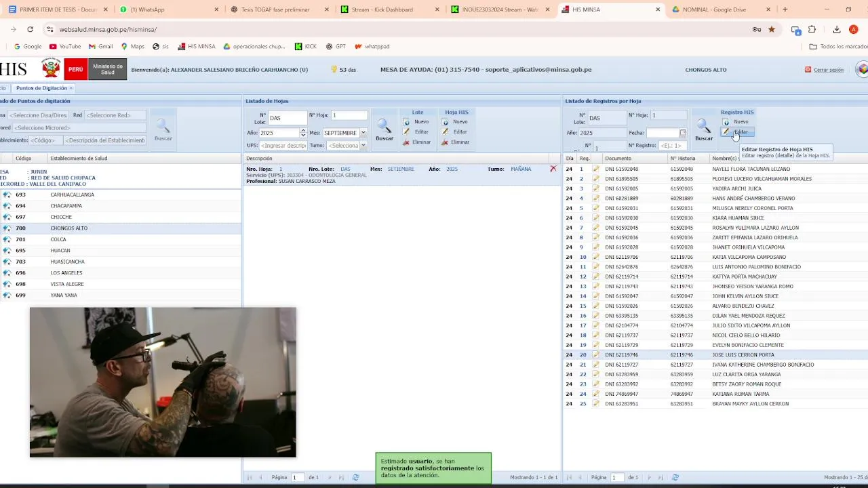Click establishment icon beside YANA YANA
The height and width of the screenshot is (488, 868).
click(x=7, y=296)
